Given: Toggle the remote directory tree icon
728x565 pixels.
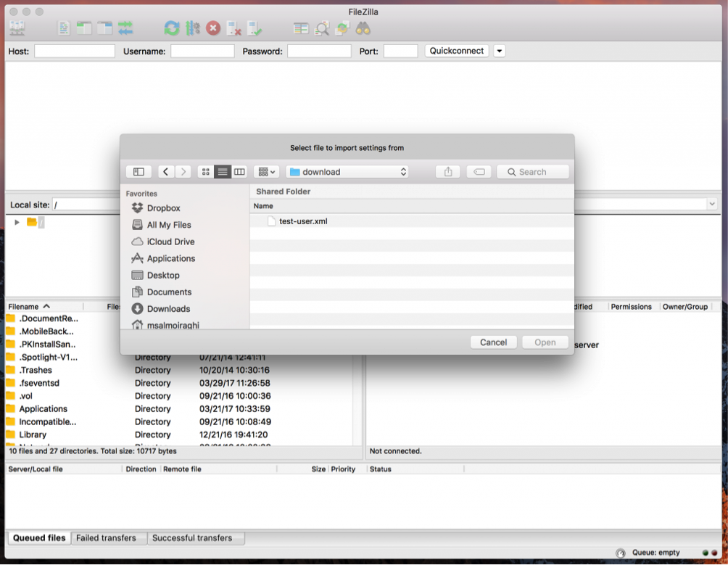Looking at the screenshot, I should [x=104, y=29].
